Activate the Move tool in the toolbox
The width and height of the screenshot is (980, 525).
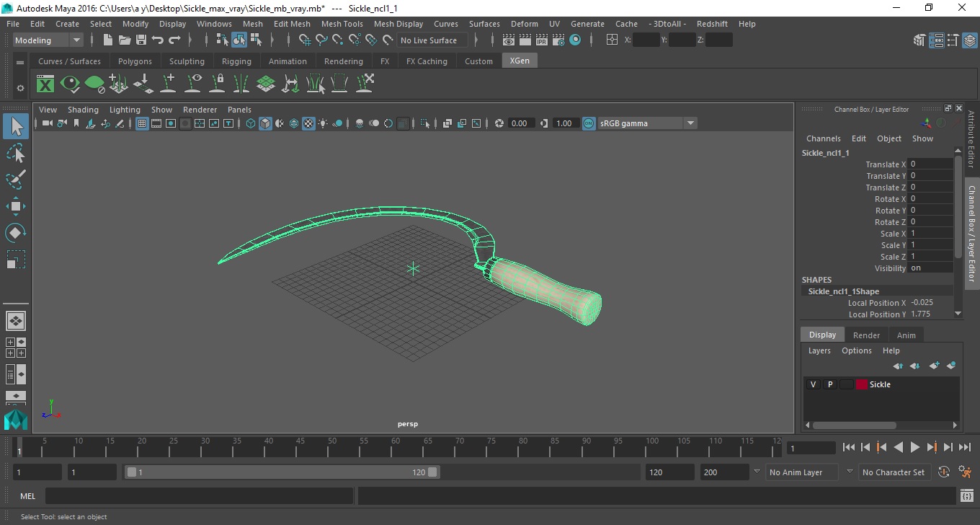click(16, 206)
